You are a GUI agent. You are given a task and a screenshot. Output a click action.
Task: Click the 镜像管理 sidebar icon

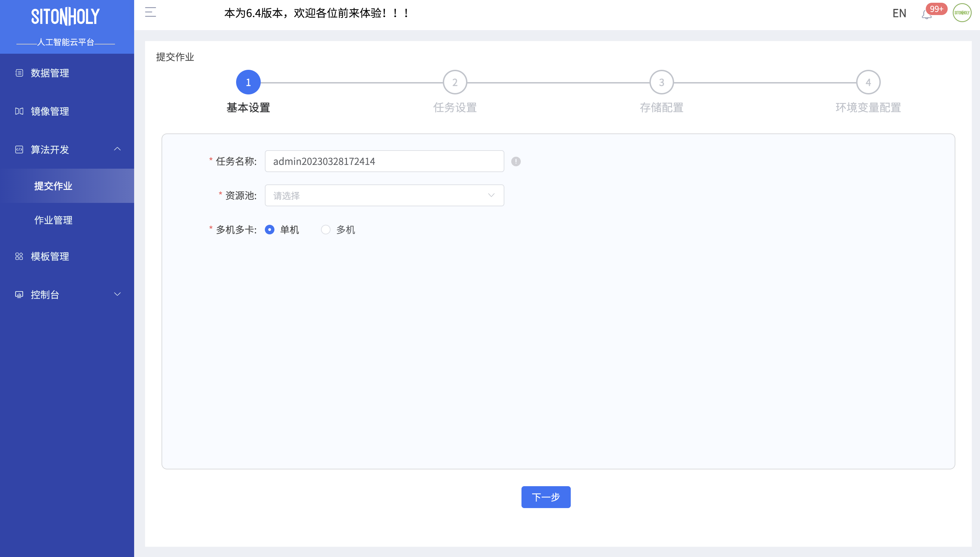pos(19,111)
